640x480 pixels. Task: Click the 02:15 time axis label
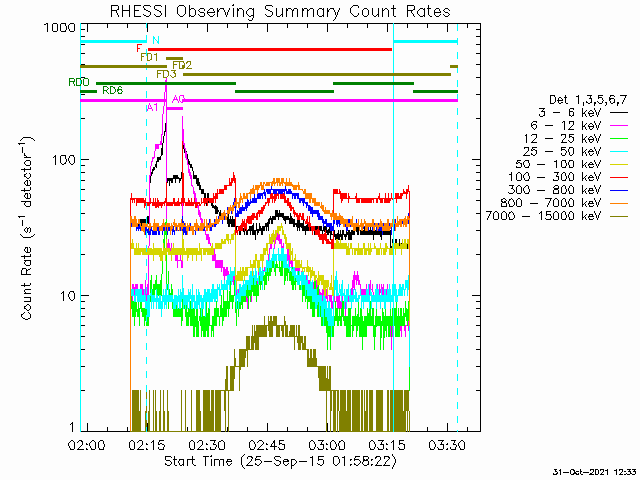click(147, 444)
